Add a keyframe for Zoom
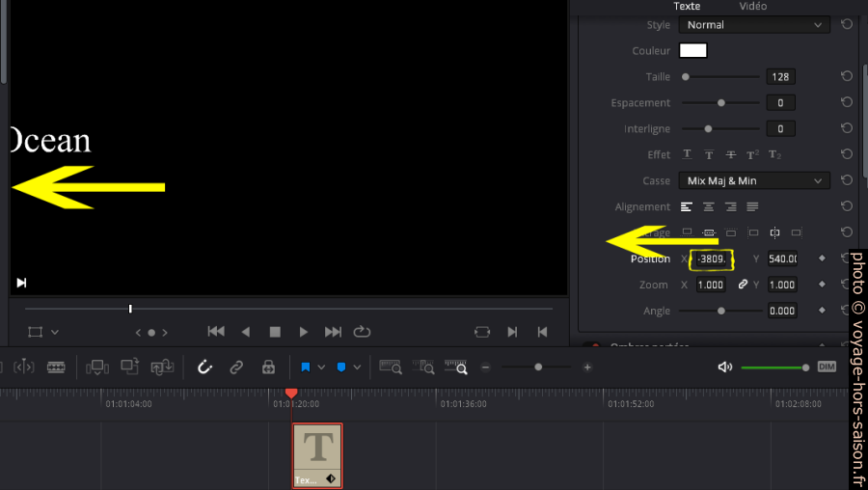The width and height of the screenshot is (868, 490). click(822, 285)
